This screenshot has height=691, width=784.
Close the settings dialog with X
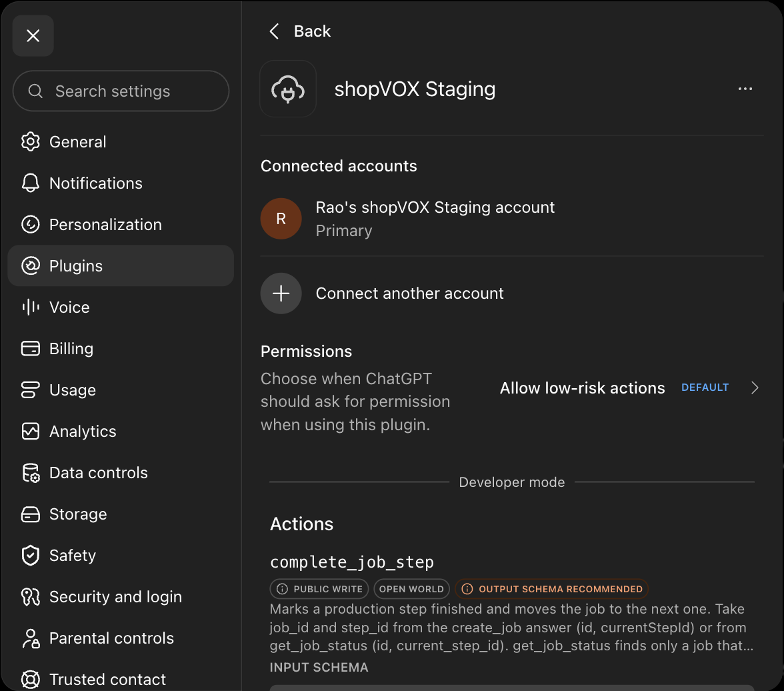click(33, 35)
